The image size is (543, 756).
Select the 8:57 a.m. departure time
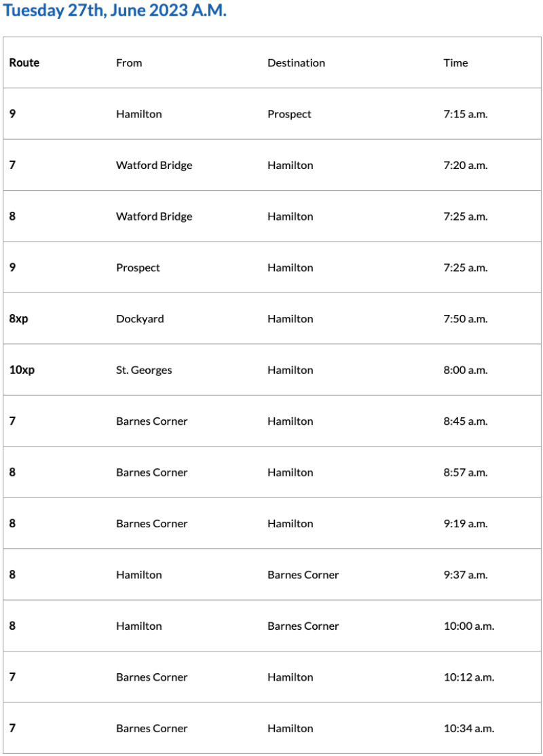coord(465,472)
